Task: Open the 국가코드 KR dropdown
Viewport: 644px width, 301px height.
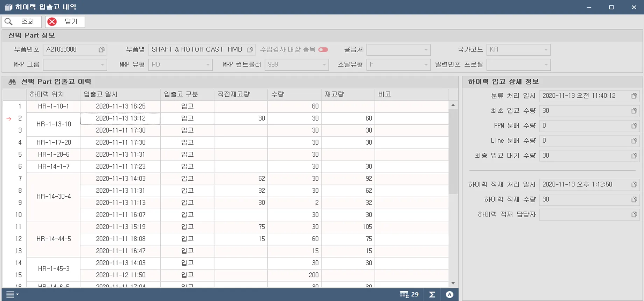Action: pos(546,50)
